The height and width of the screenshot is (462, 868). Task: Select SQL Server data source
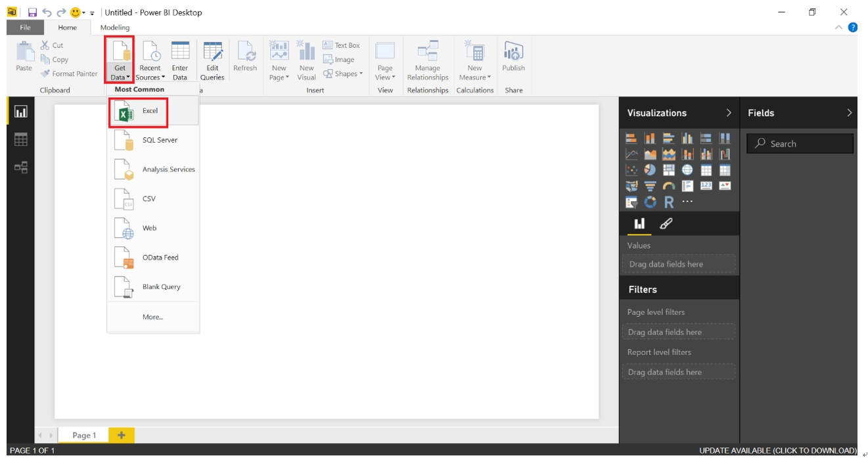[x=152, y=140]
